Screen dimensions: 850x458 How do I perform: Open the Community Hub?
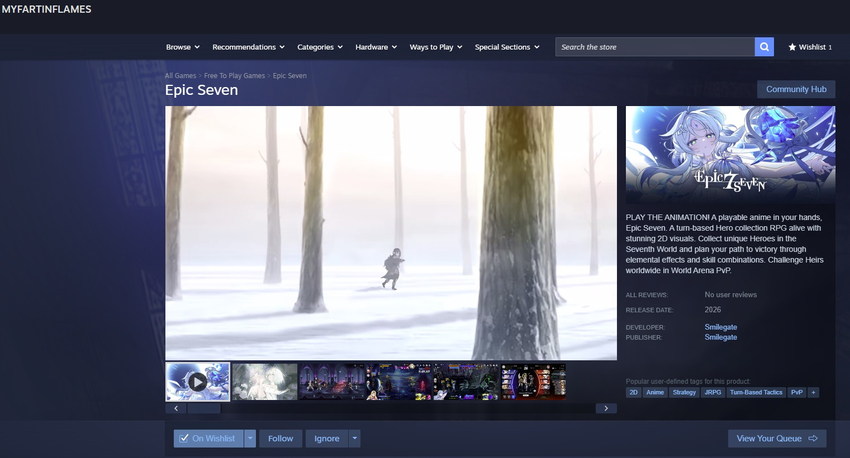coord(796,89)
